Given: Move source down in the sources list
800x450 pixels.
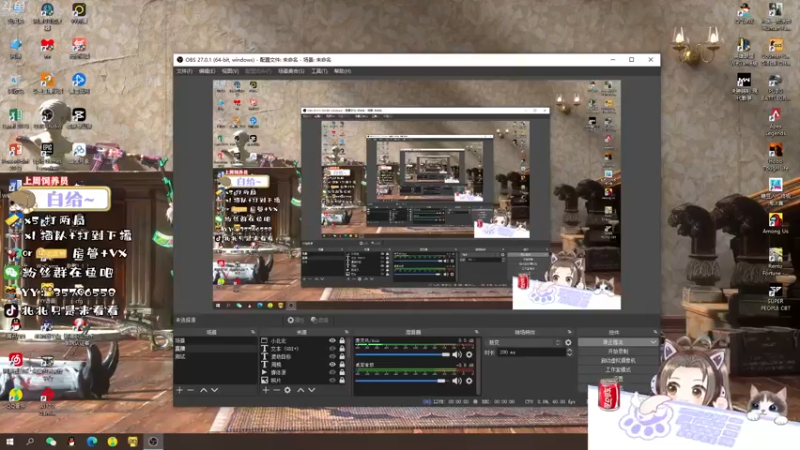Looking at the screenshot, I should (x=312, y=390).
